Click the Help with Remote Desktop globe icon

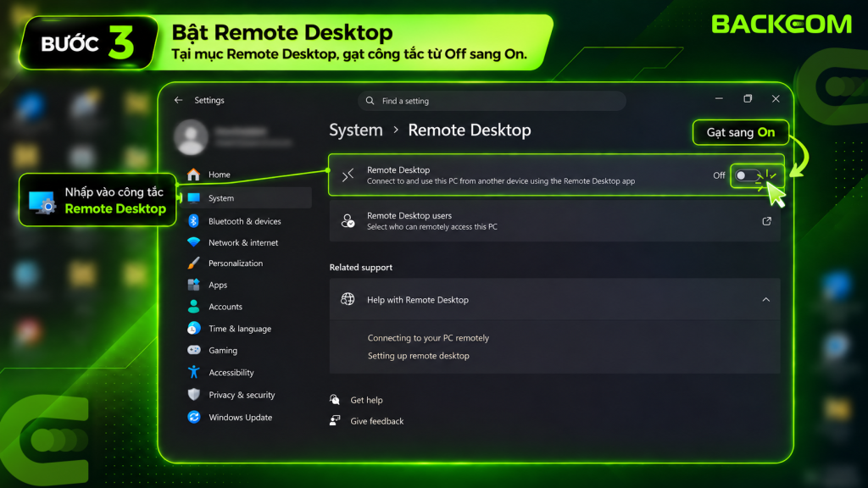tap(348, 299)
